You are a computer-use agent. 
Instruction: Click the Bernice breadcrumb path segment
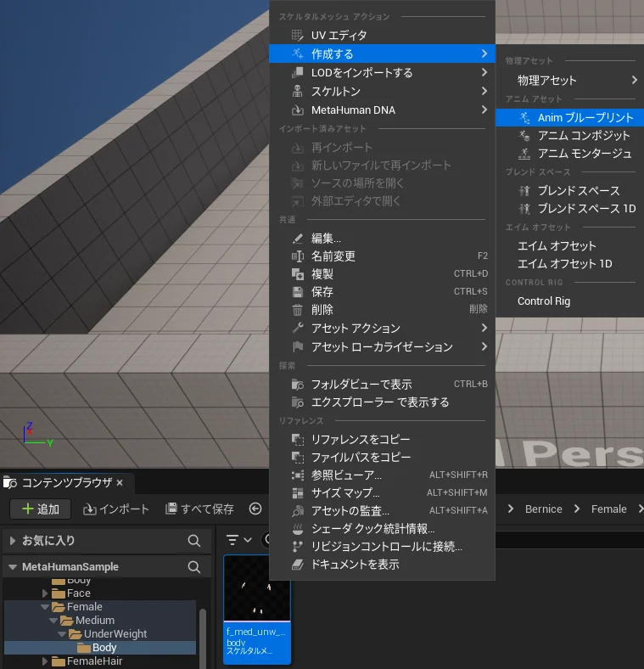[x=543, y=509]
